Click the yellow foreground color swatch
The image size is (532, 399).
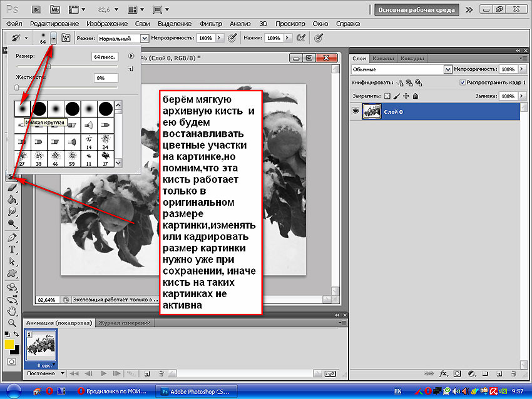9,345
